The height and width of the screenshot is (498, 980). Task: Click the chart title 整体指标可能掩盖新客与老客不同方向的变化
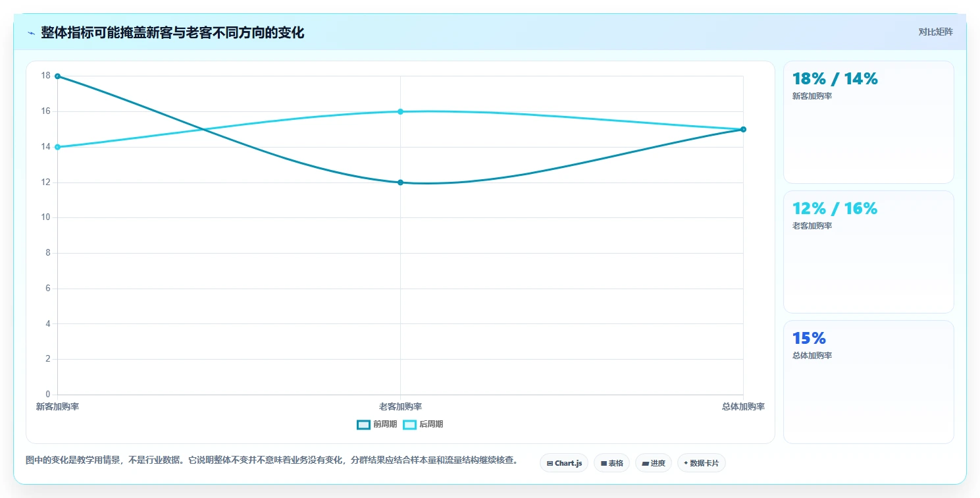(x=172, y=33)
